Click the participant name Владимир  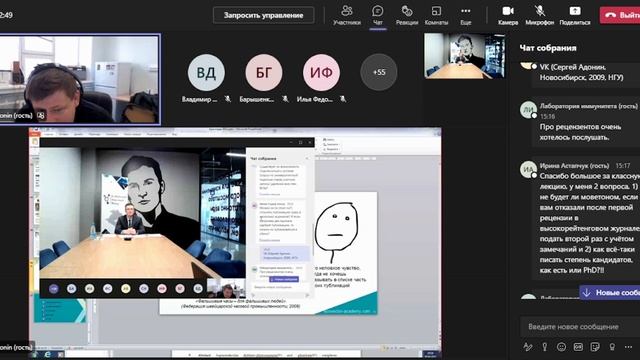200,99
